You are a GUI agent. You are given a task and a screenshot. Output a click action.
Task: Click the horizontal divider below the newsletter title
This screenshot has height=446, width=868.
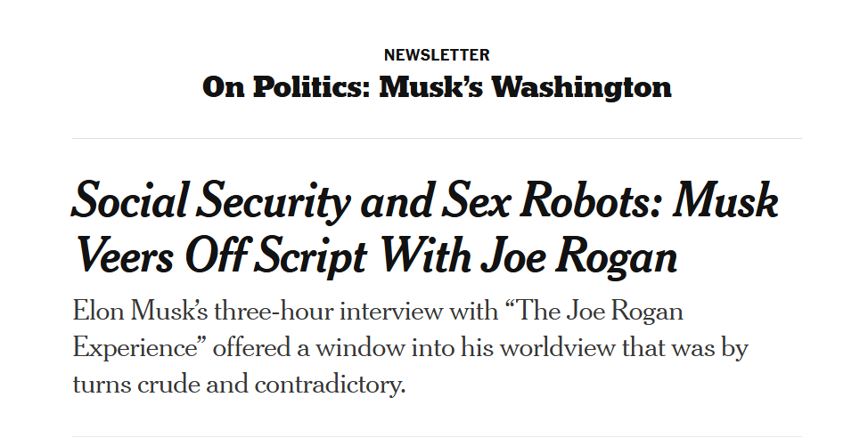(437, 138)
